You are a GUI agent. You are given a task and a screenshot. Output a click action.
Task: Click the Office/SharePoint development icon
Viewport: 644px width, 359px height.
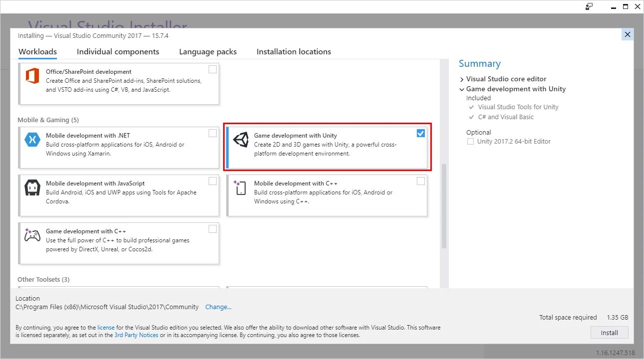[x=32, y=76]
